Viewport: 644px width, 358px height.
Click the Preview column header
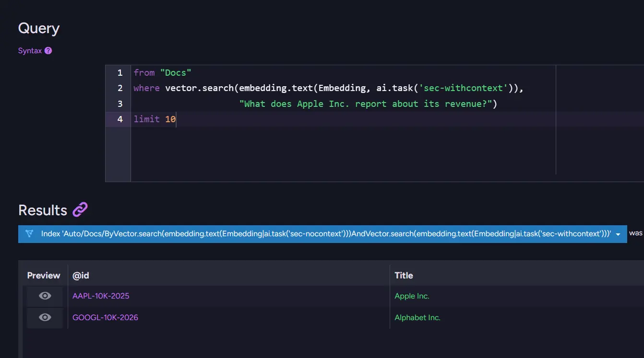click(44, 276)
